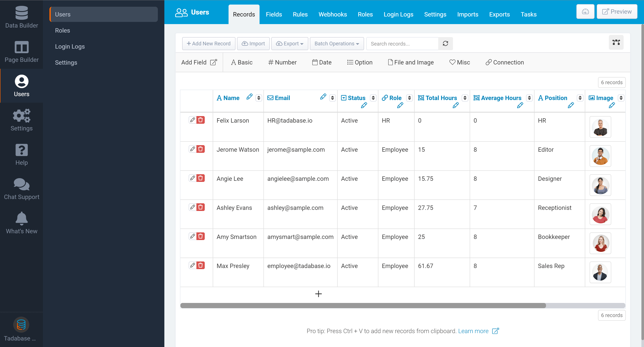This screenshot has width=644, height=347.
Task: Toggle sort on the Name column
Action: click(259, 98)
